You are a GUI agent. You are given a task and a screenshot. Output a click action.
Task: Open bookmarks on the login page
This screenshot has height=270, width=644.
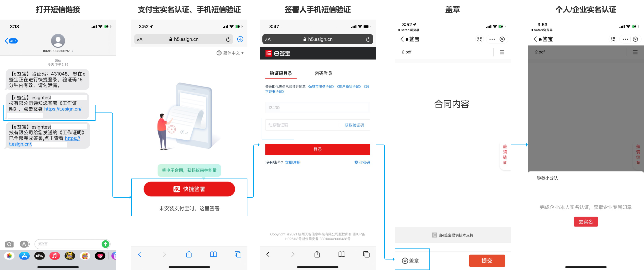coord(342,254)
